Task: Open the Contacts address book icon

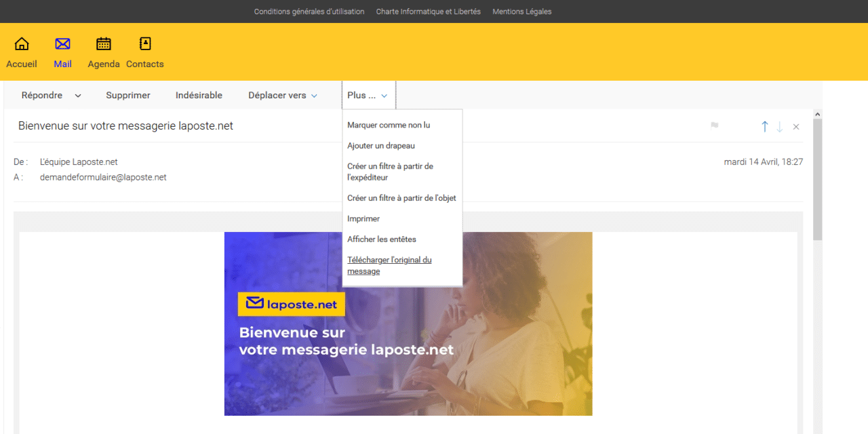Action: [145, 45]
